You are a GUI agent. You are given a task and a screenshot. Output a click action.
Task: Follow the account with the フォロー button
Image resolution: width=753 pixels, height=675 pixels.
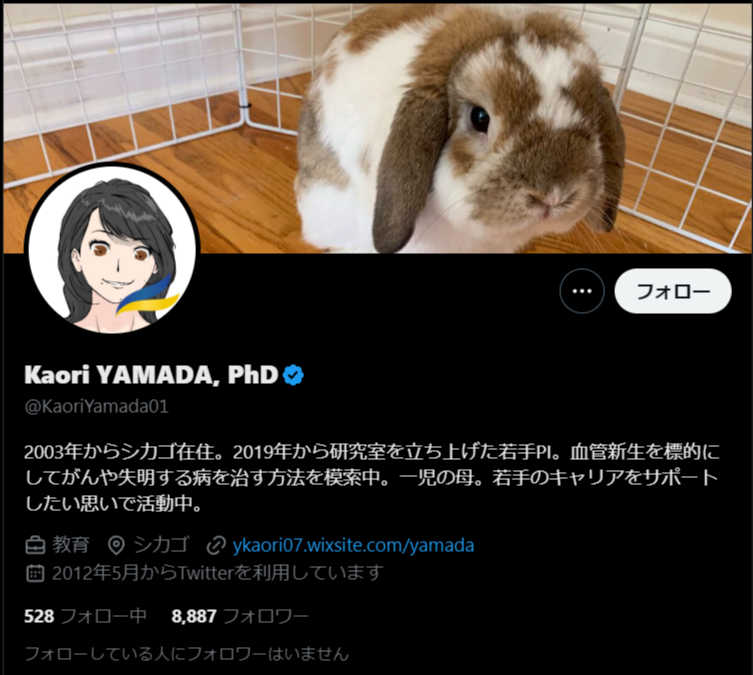(673, 291)
